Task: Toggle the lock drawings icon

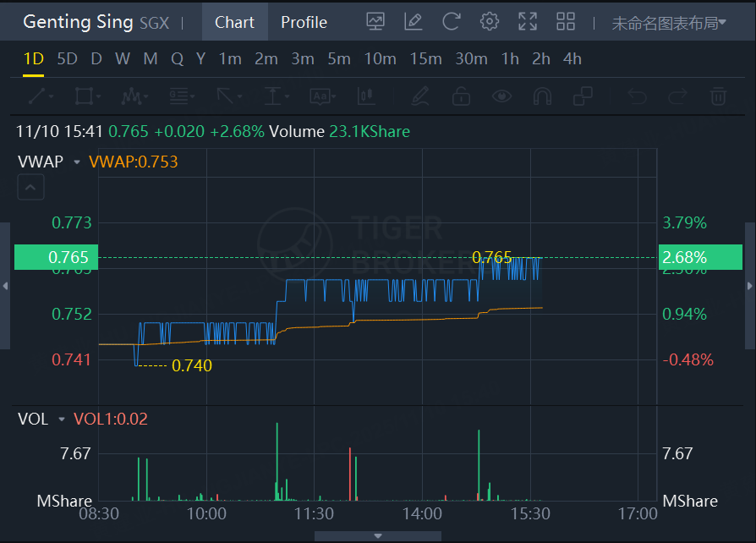Action: click(x=461, y=96)
